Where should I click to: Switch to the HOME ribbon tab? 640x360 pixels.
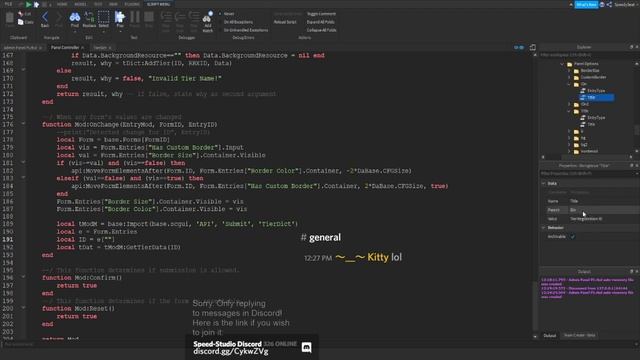pos(62,4)
